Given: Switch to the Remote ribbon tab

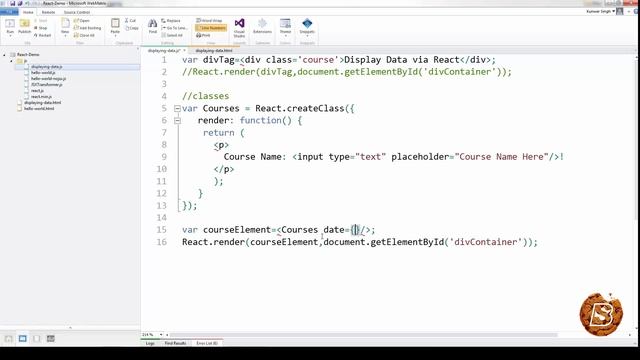Looking at the screenshot, I should click(48, 12).
